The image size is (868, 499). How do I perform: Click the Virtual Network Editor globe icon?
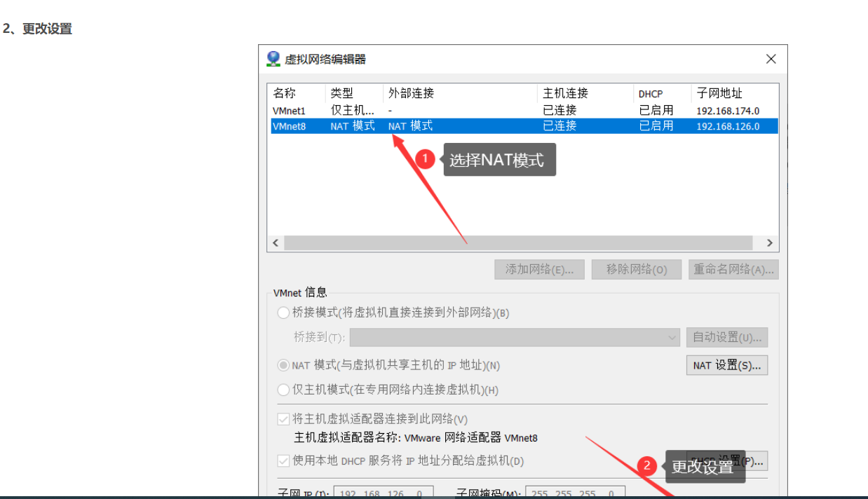click(x=273, y=59)
